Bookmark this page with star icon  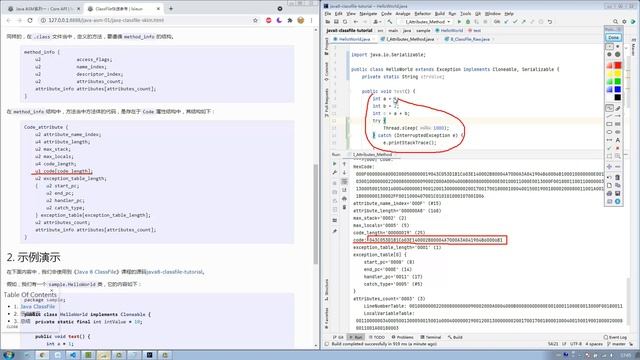coord(256,20)
